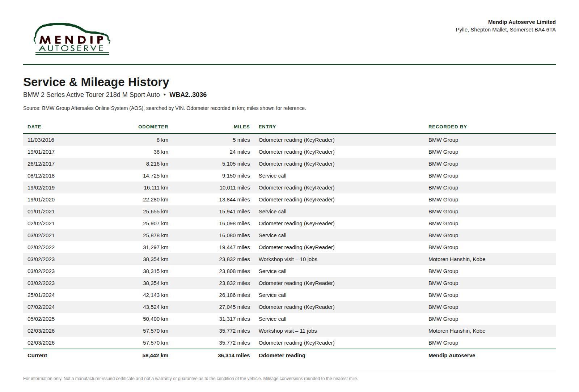
Task: Click the MILES column header
Action: (242, 127)
